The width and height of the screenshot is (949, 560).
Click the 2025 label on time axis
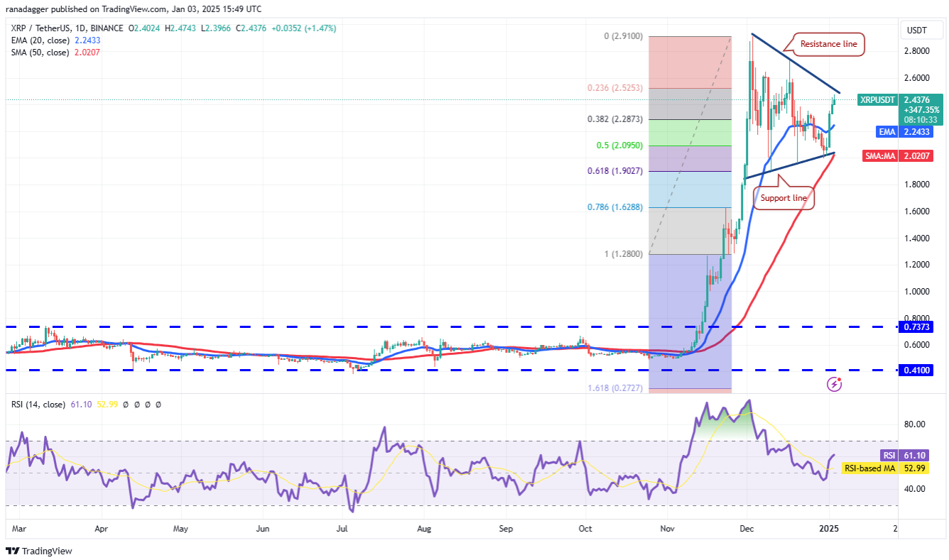point(828,529)
